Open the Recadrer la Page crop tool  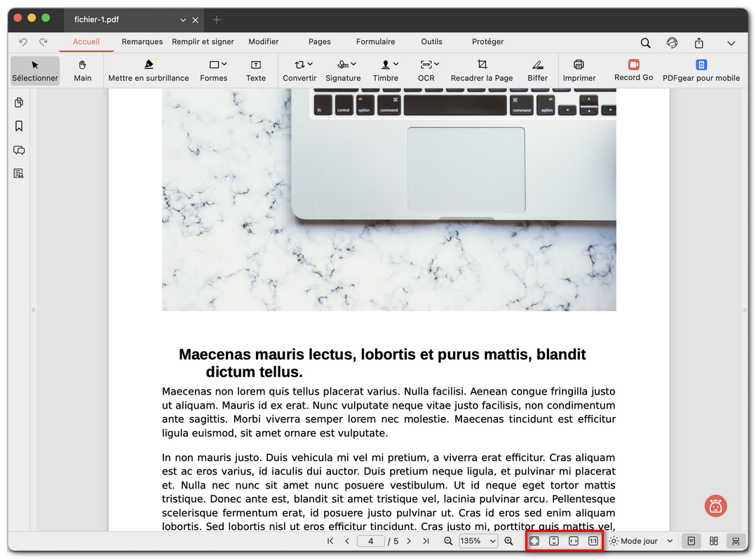tap(482, 70)
